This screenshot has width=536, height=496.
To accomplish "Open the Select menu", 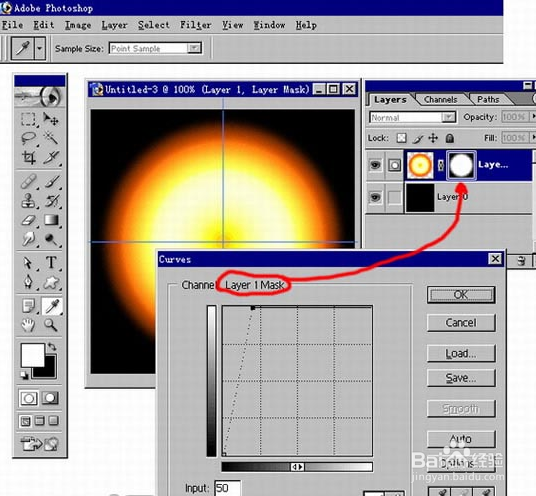I will (x=154, y=25).
